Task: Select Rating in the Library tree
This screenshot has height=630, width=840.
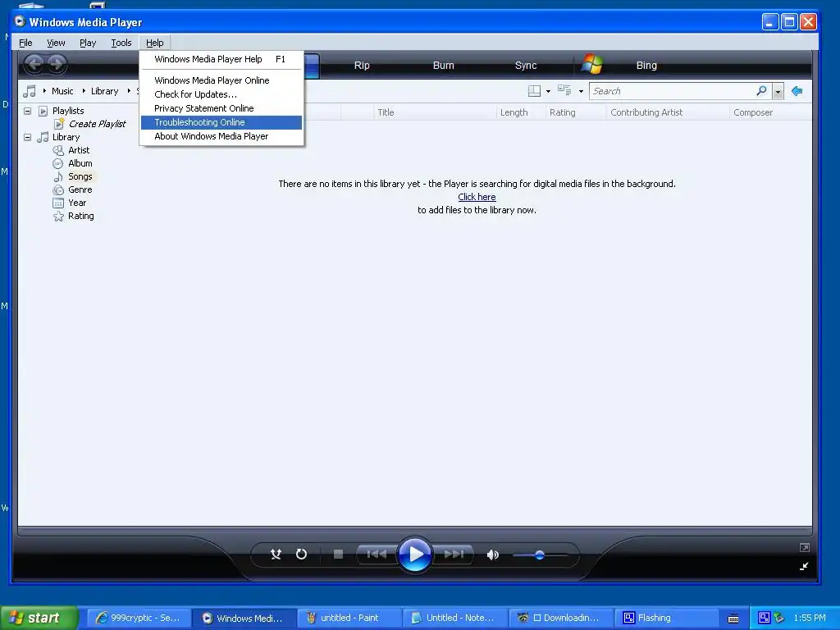Action: pyautogui.click(x=81, y=216)
